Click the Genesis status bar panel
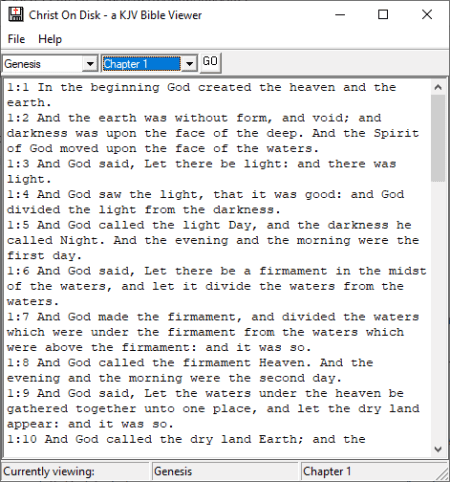Screen dimensions: 450x482 224,471
